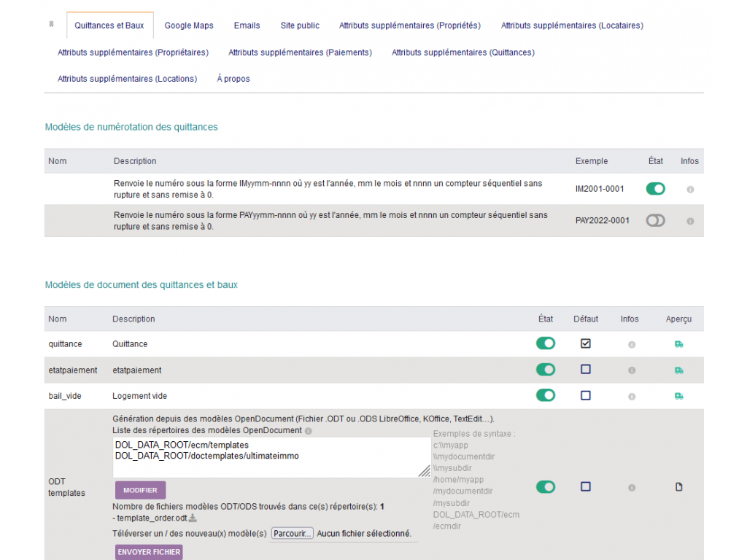Switch to the Google Maps tab
The image size is (747, 560).
[x=189, y=26]
